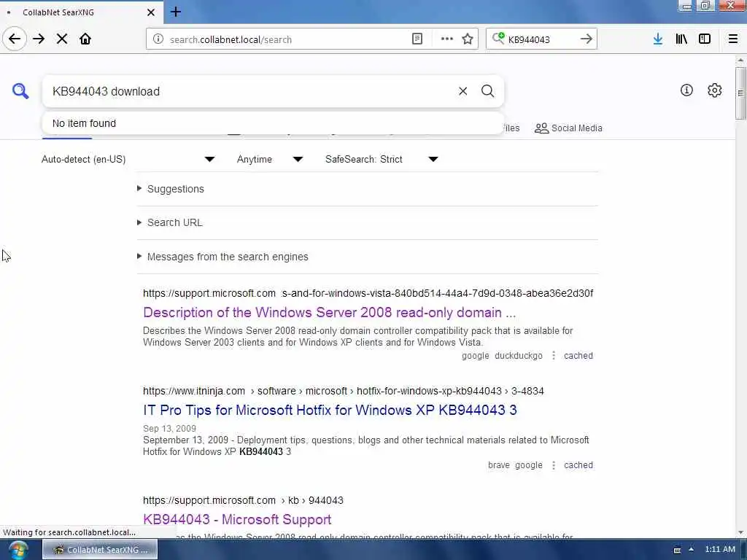Open cached copy of the itninja result
The height and width of the screenshot is (560, 747).
578,465
